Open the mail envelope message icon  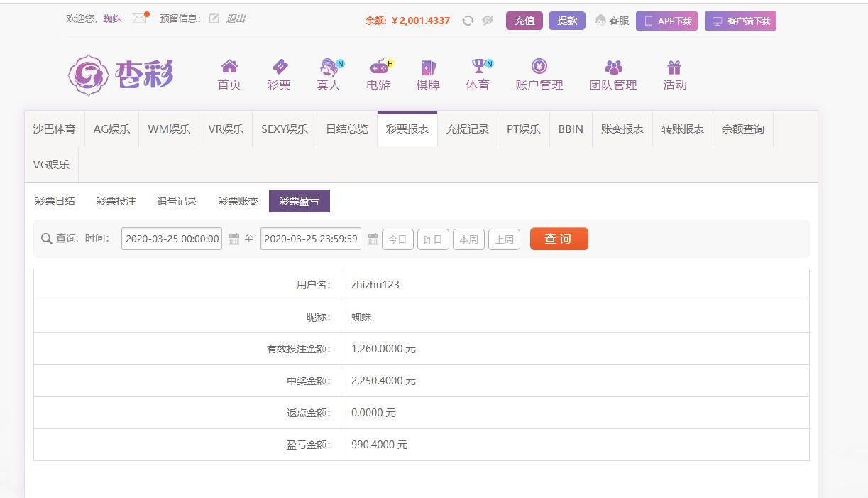click(x=139, y=18)
